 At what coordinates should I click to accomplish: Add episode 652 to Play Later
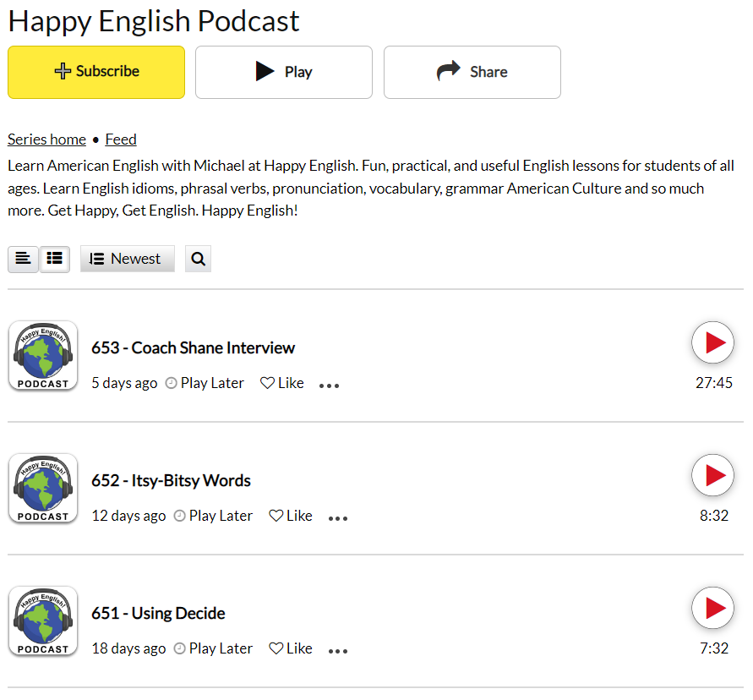[213, 516]
